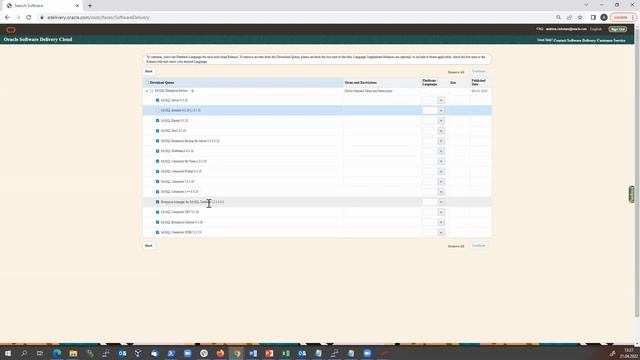Open a new browser tab with plus icon

click(90, 6)
